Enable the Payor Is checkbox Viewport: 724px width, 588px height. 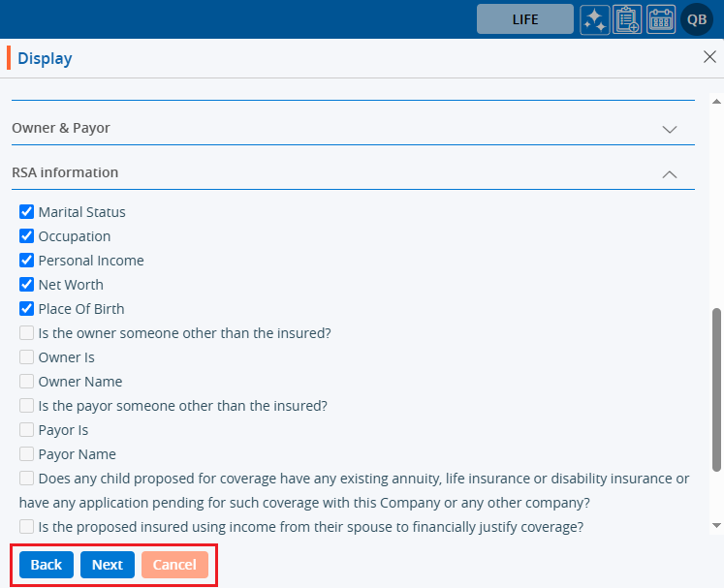pyautogui.click(x=27, y=430)
